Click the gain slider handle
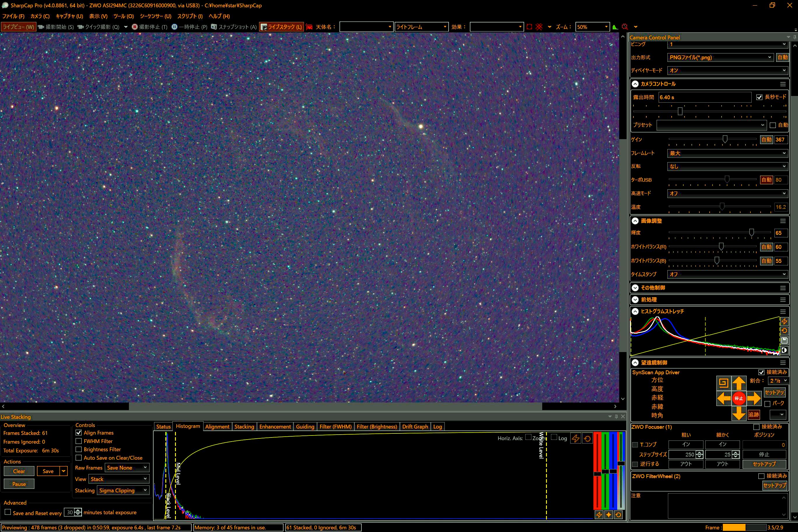798x532 pixels. tap(725, 139)
